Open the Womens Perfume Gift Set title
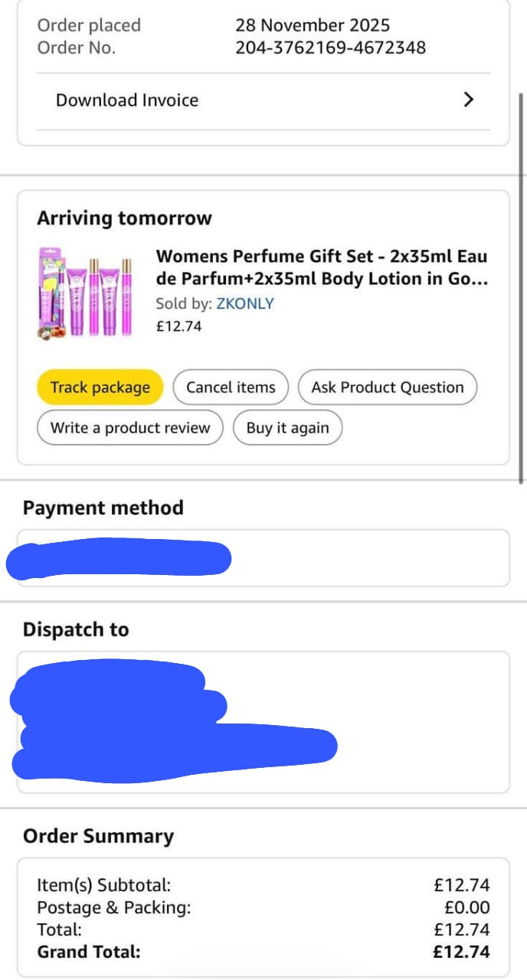This screenshot has height=980, width=527. 322,267
